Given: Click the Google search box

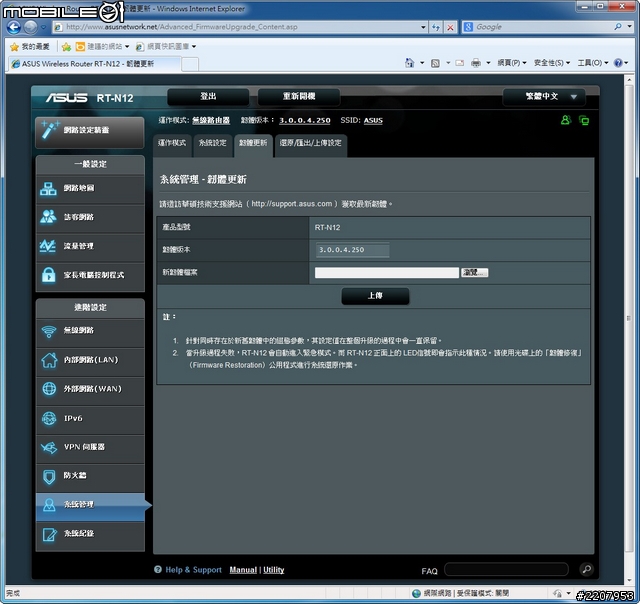Looking at the screenshot, I should (543, 27).
